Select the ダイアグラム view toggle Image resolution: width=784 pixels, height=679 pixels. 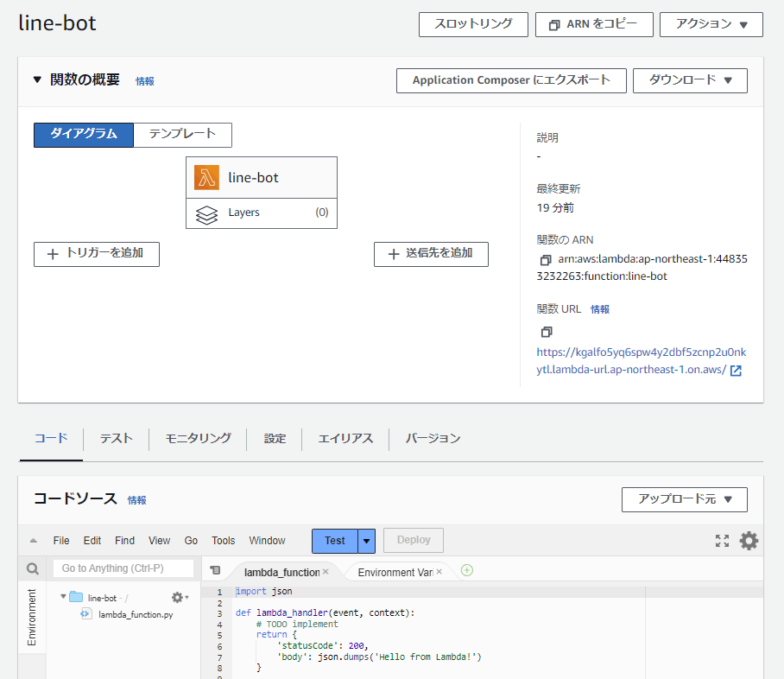coord(84,135)
